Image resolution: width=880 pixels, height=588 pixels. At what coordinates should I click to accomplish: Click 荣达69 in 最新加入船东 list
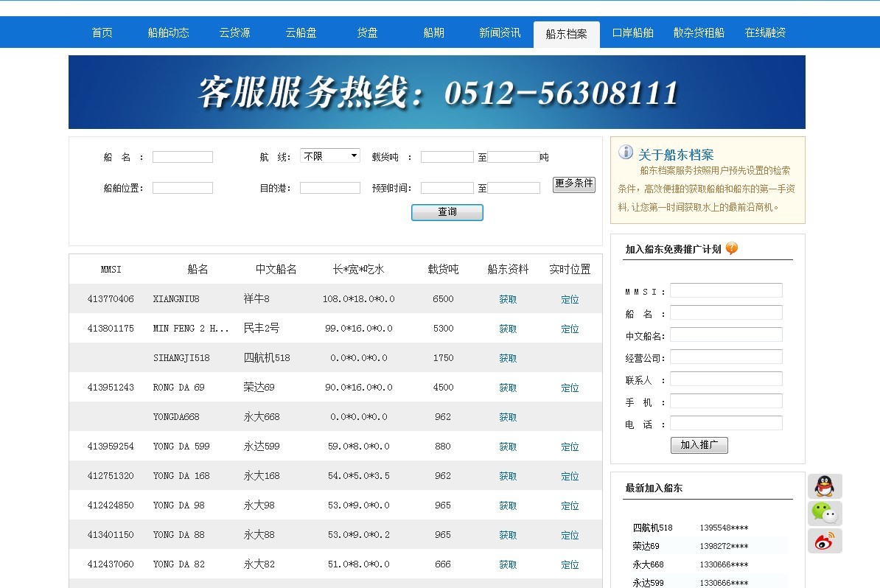coord(646,546)
